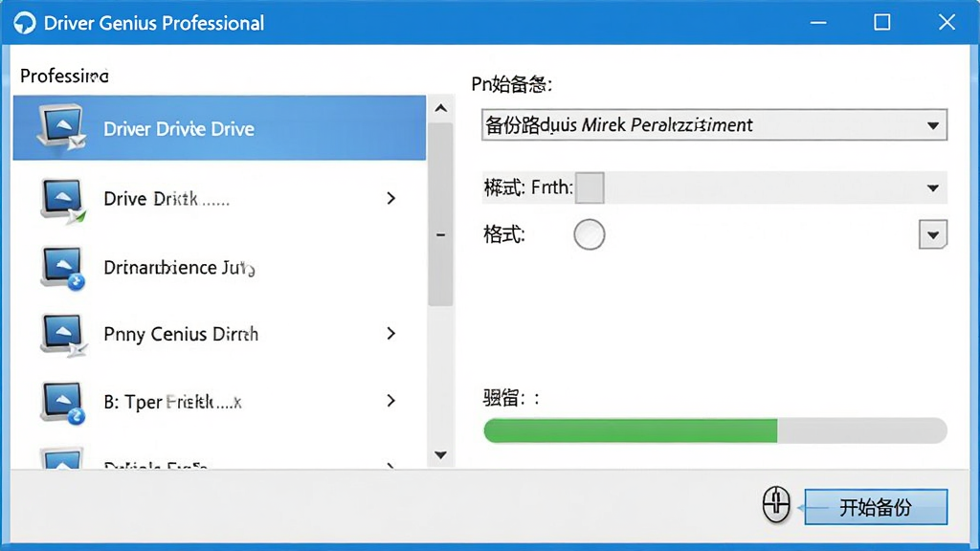Click the monitor icon beside B: Tper Frielk
980x551 pixels.
click(x=62, y=403)
